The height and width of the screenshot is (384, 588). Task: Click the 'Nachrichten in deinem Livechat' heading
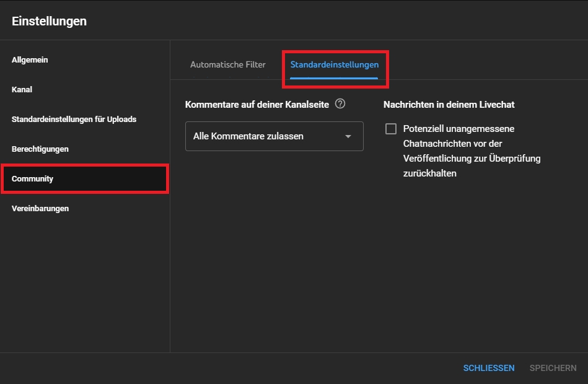(x=449, y=105)
